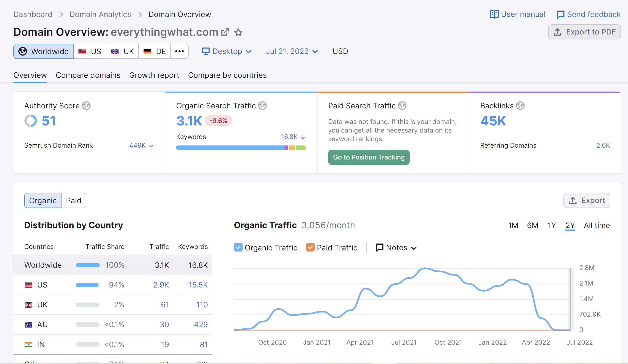This screenshot has height=364, width=628.
Task: Open the Overview tab
Action: pos(30,75)
